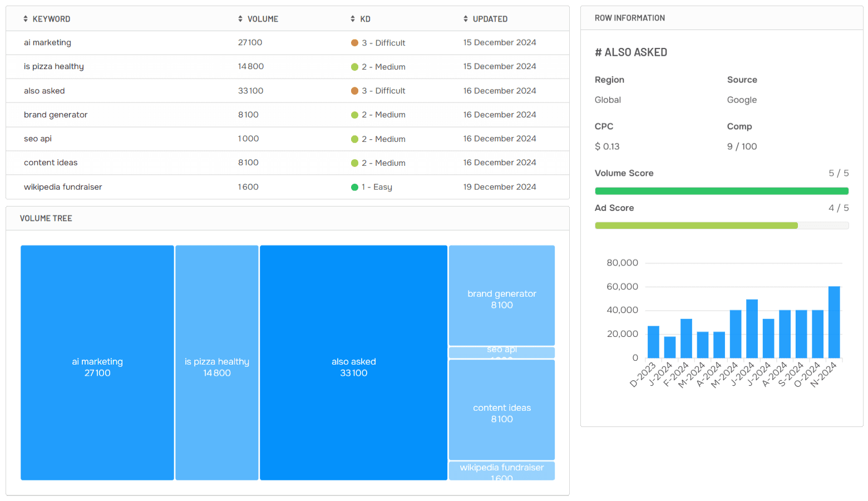Screen dimensions: 868x501
Task: Click the green KD dot for is pizza healthy
Action: tap(354, 67)
